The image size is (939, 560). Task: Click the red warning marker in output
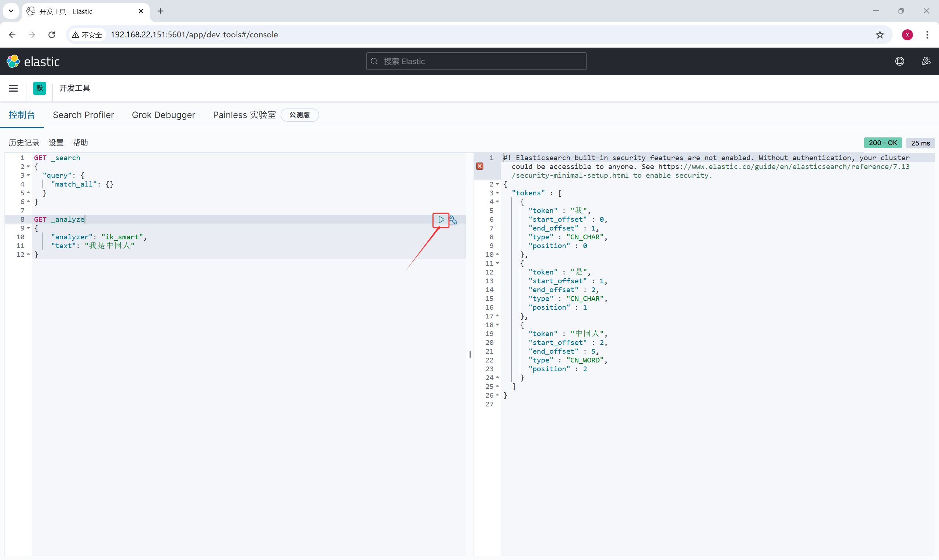(479, 166)
